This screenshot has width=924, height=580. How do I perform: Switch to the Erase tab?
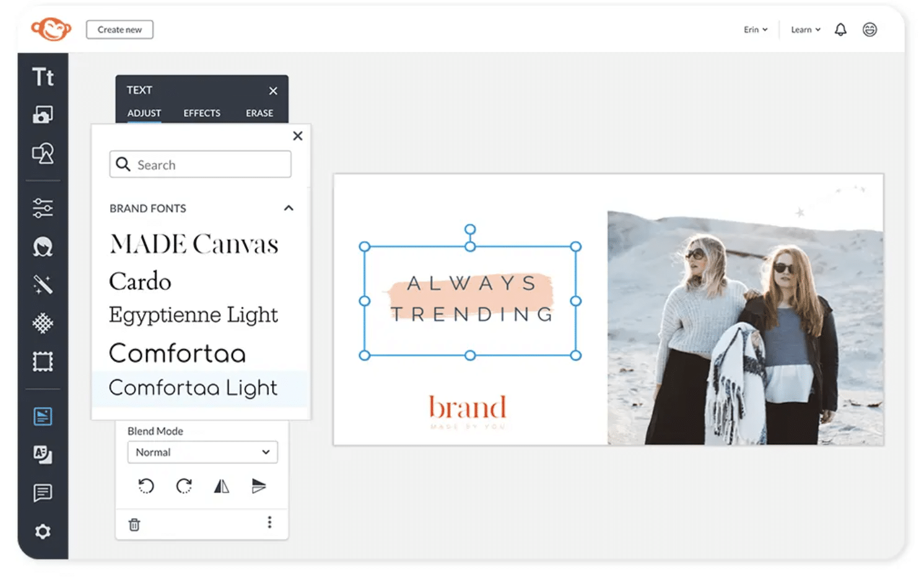[x=259, y=113]
